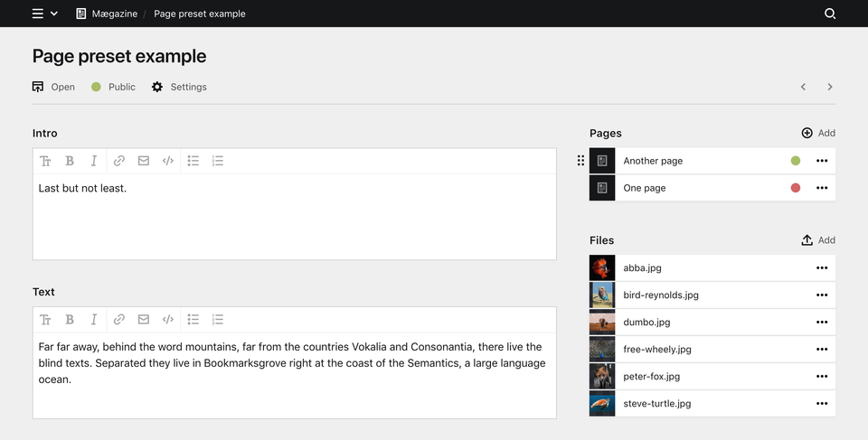This screenshot has height=440, width=868.
Task: Add a new page in Pages section
Action: 818,133
